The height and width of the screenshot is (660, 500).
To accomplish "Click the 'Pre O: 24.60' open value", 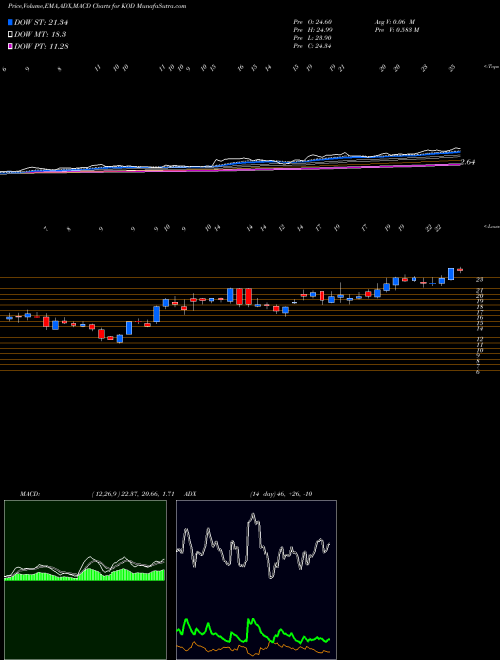I will pyautogui.click(x=313, y=21).
